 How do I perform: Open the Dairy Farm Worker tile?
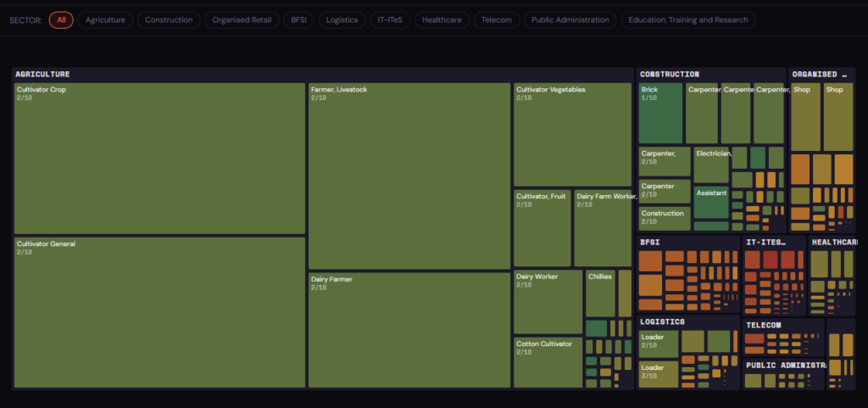coord(603,228)
